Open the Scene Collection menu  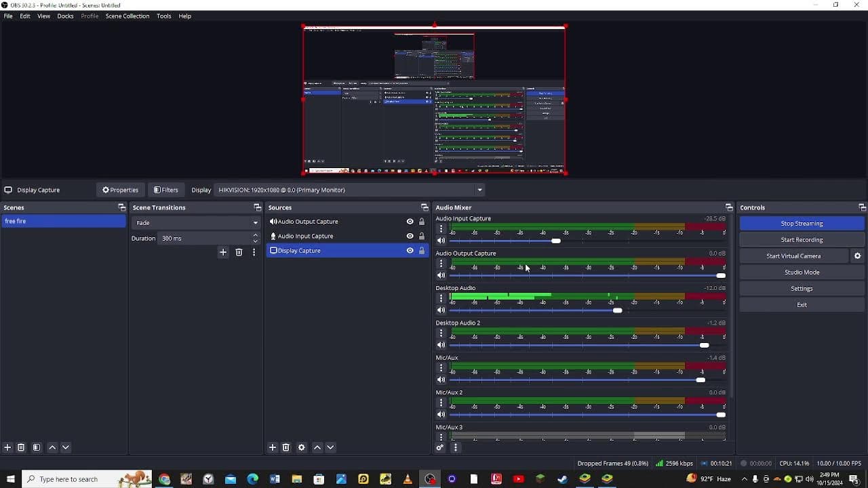127,16
